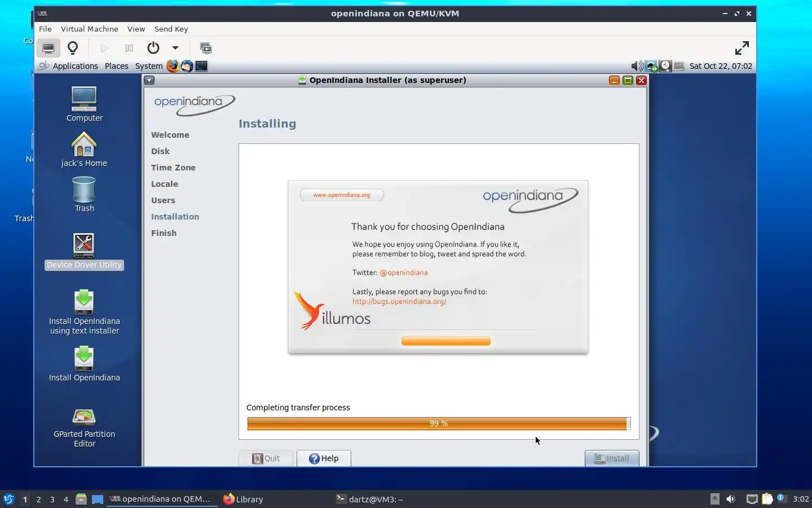Viewport: 812px width, 508px height.
Task: Click the www.openindiana.org link badge
Action: pyautogui.click(x=342, y=195)
